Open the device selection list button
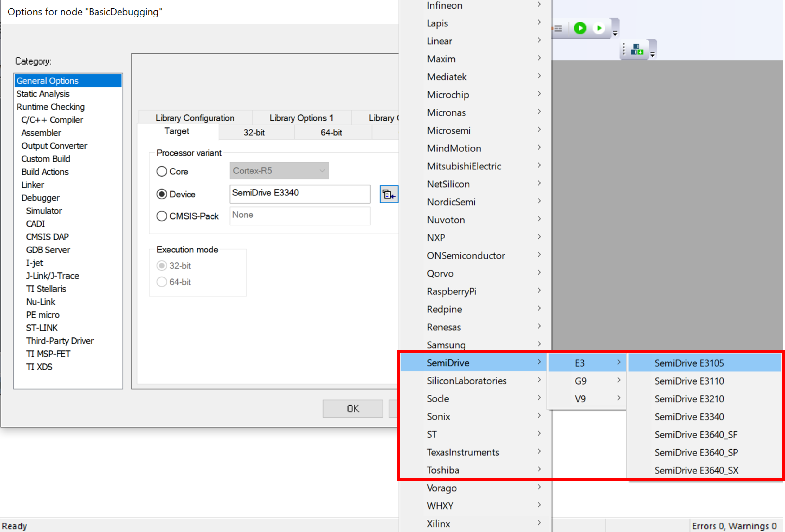785x532 pixels. tap(389, 194)
